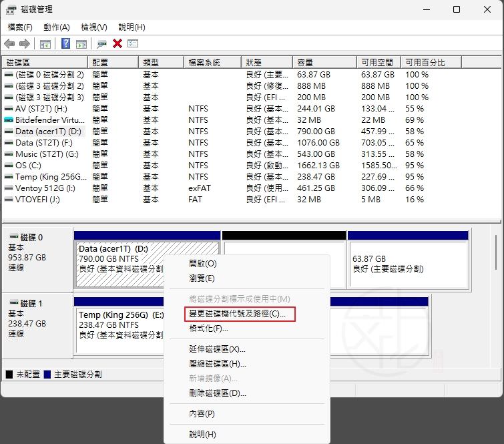The image size is (504, 444).
Task: Select 刪除磁碟區(D)... in context menu
Action: point(218,393)
